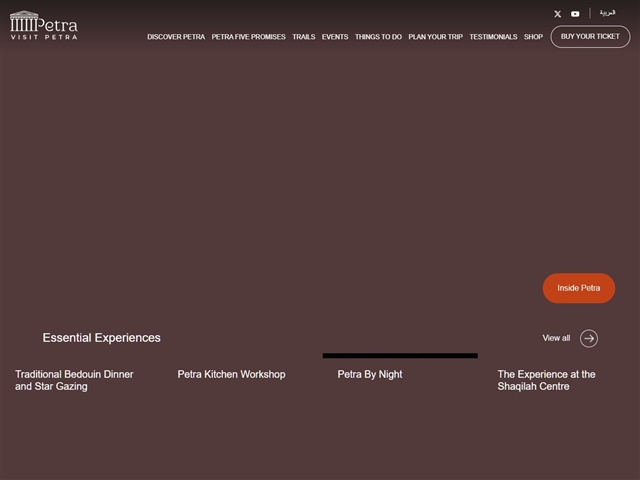Open the Petra Five Promises menu
The width and height of the screenshot is (640, 480).
[x=248, y=37]
